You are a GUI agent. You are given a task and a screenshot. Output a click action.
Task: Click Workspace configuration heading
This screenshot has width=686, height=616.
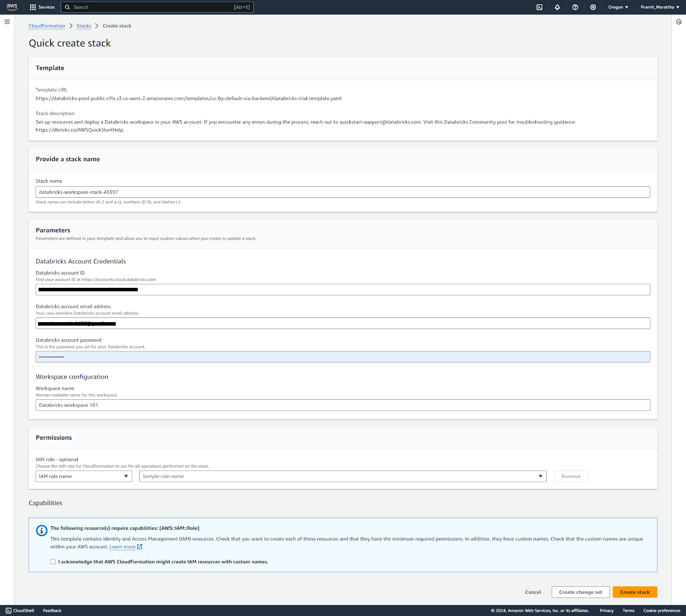pyautogui.click(x=72, y=377)
